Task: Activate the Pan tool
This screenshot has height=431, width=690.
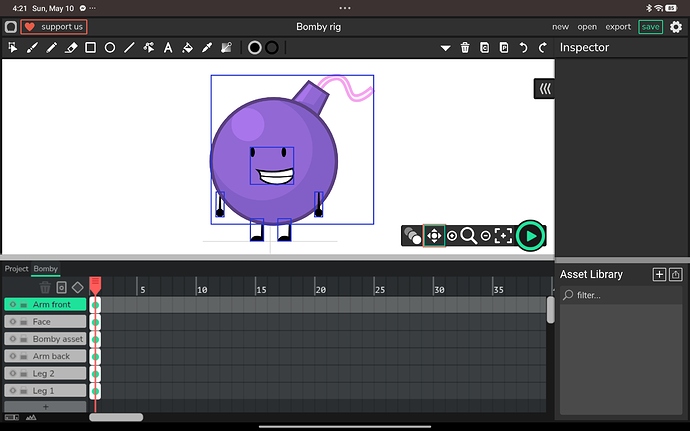Action: pyautogui.click(x=434, y=236)
